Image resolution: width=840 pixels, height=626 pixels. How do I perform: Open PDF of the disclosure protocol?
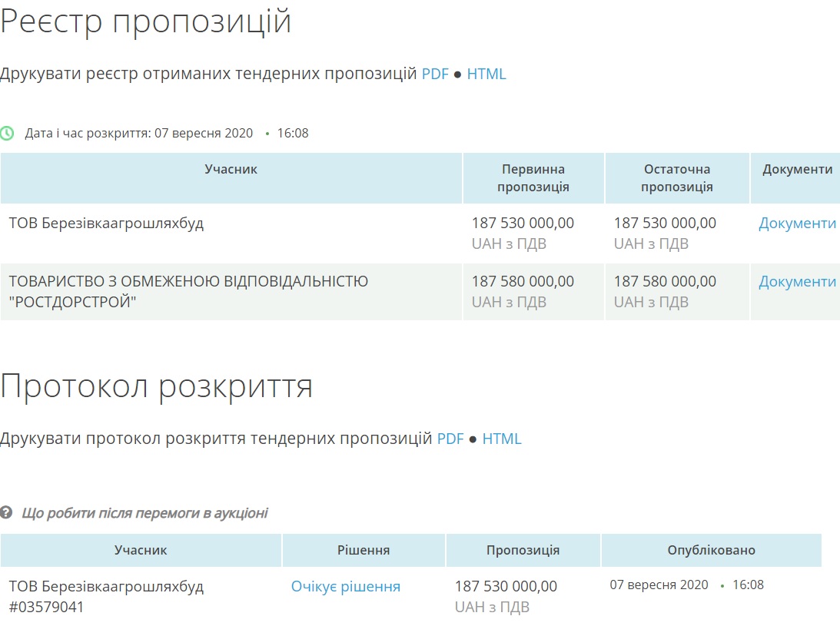(x=450, y=439)
